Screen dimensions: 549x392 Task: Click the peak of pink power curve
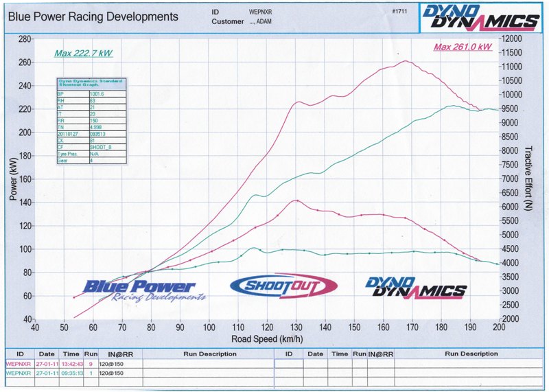click(x=406, y=61)
